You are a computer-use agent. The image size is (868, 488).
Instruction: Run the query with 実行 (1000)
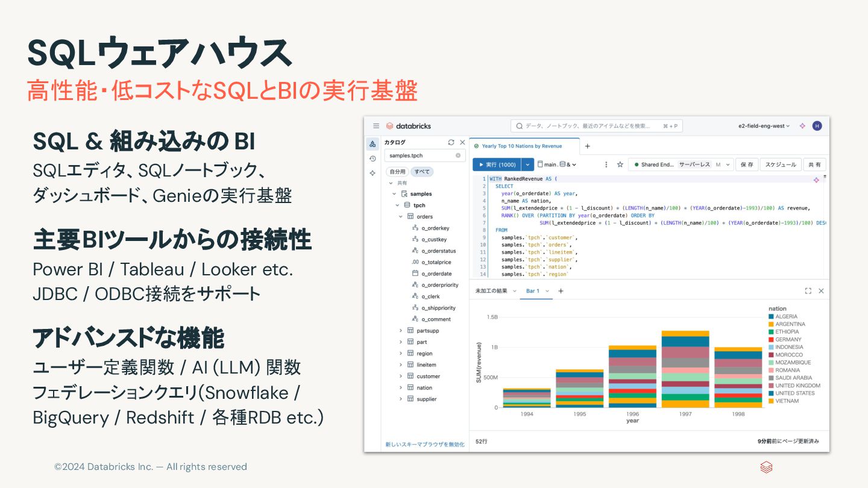[497, 164]
